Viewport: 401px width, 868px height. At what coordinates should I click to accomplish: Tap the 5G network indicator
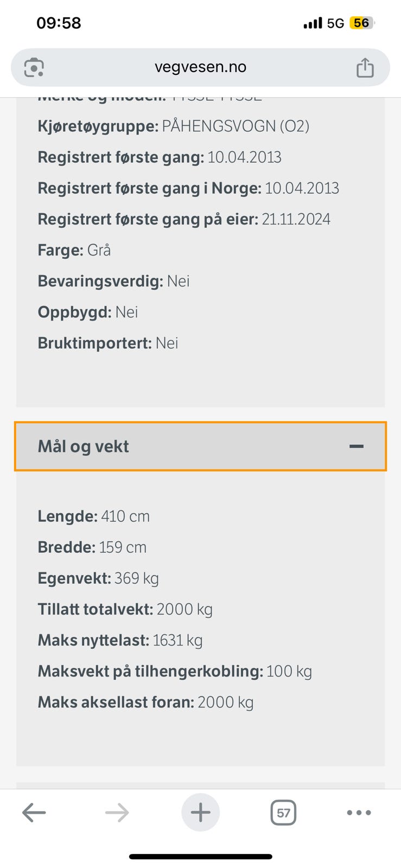[335, 23]
